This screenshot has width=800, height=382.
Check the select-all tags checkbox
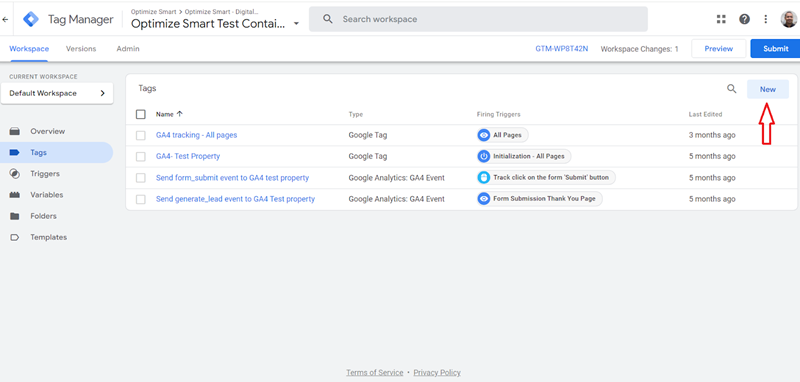click(141, 114)
